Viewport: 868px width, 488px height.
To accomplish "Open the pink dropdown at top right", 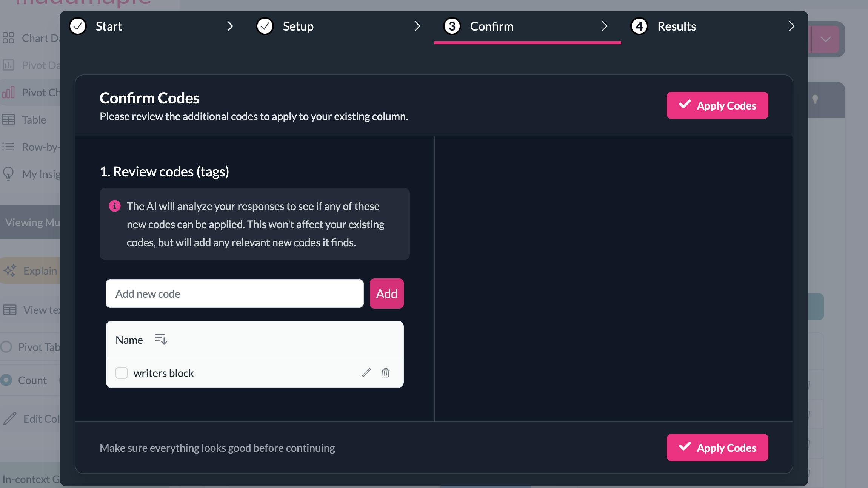I will [825, 39].
